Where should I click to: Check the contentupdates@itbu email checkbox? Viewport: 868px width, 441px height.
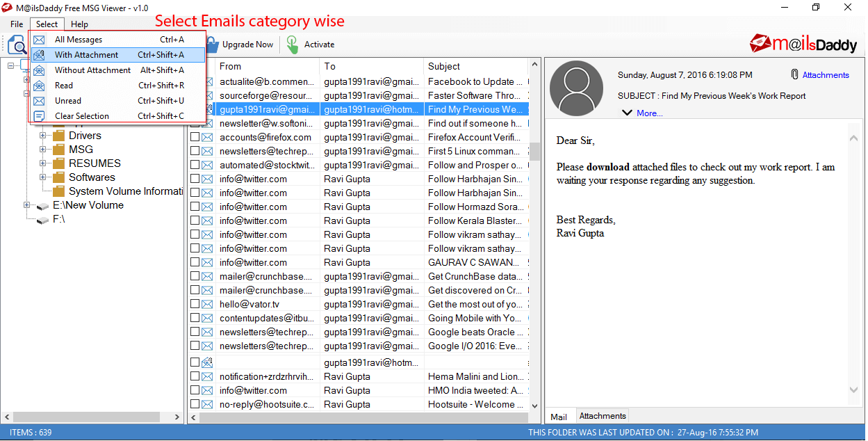195,318
